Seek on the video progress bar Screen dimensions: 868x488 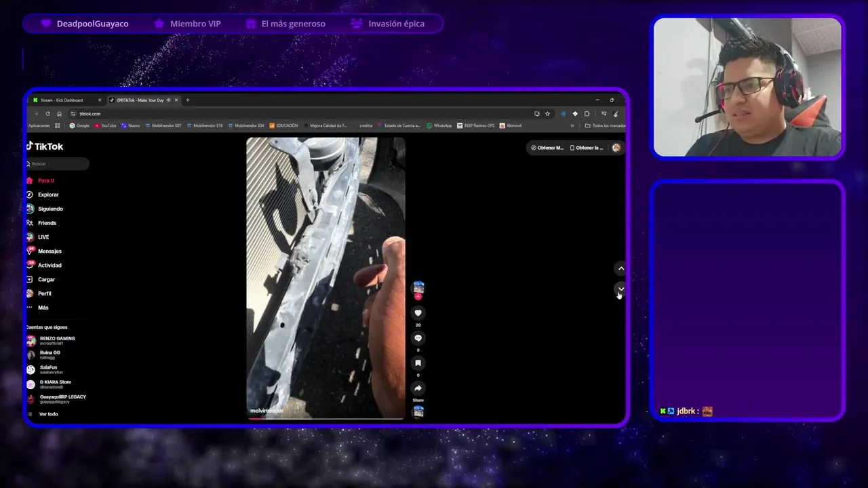pyautogui.click(x=325, y=418)
